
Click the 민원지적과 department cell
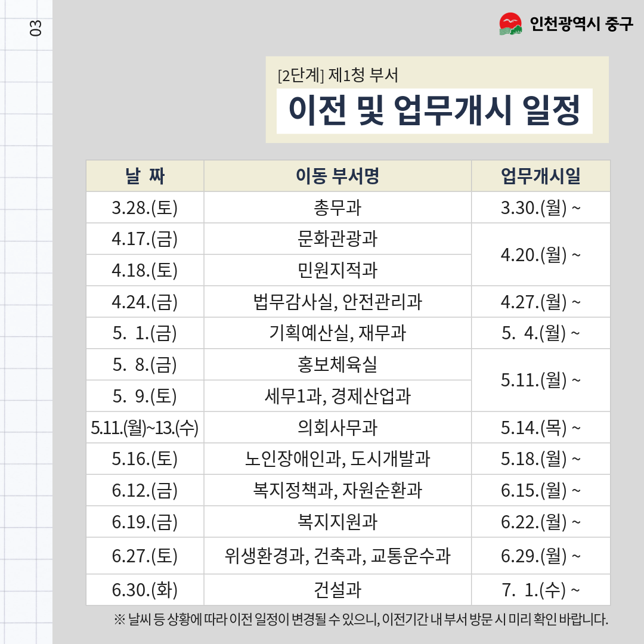(x=338, y=271)
